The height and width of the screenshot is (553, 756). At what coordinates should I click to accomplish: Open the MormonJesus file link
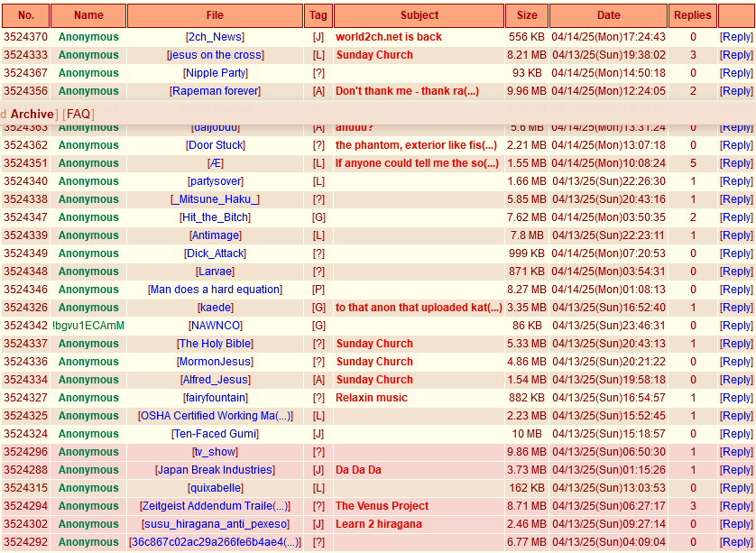tap(215, 362)
